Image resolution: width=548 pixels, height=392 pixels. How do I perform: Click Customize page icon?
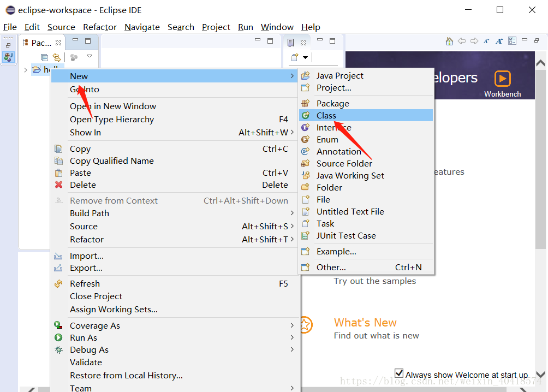512,41
